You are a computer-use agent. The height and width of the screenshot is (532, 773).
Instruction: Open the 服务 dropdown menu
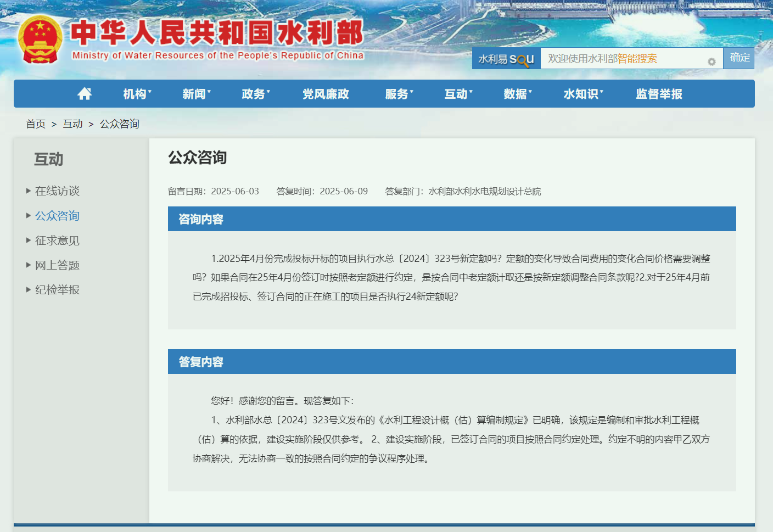[x=397, y=93]
